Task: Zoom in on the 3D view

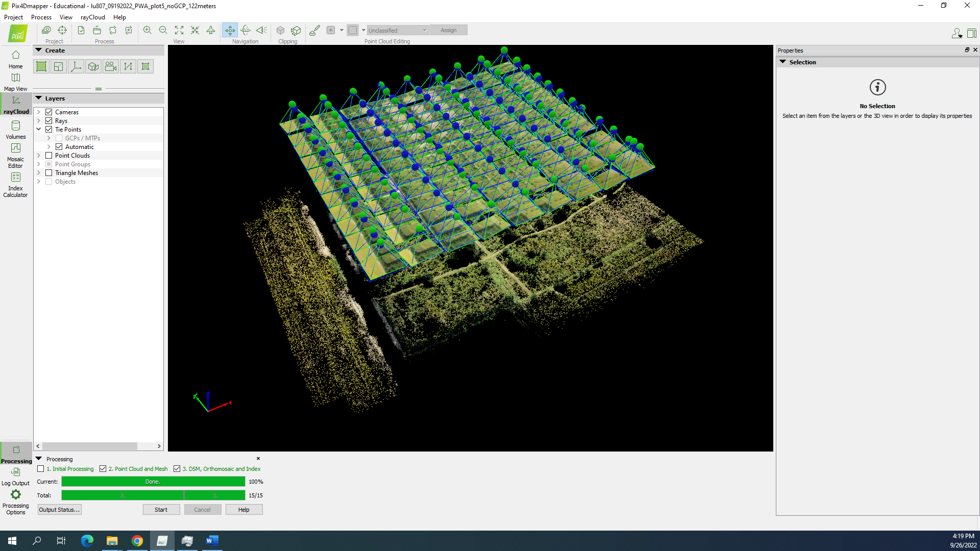Action: 148,30
